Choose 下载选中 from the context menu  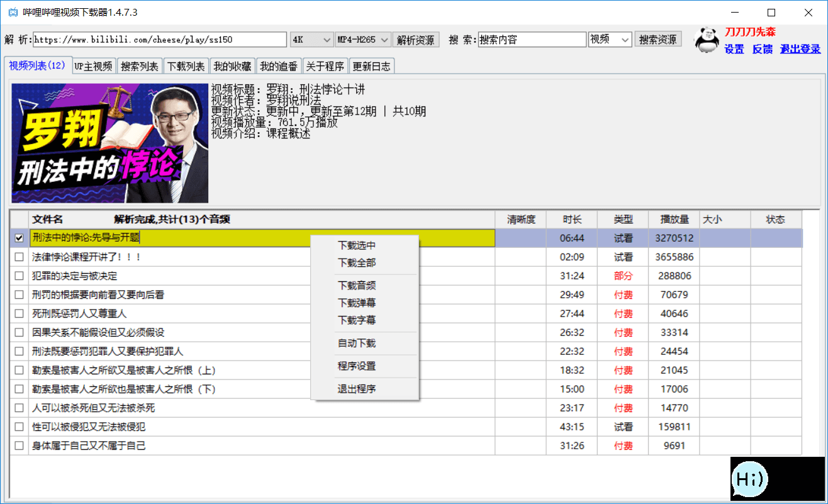tap(356, 245)
